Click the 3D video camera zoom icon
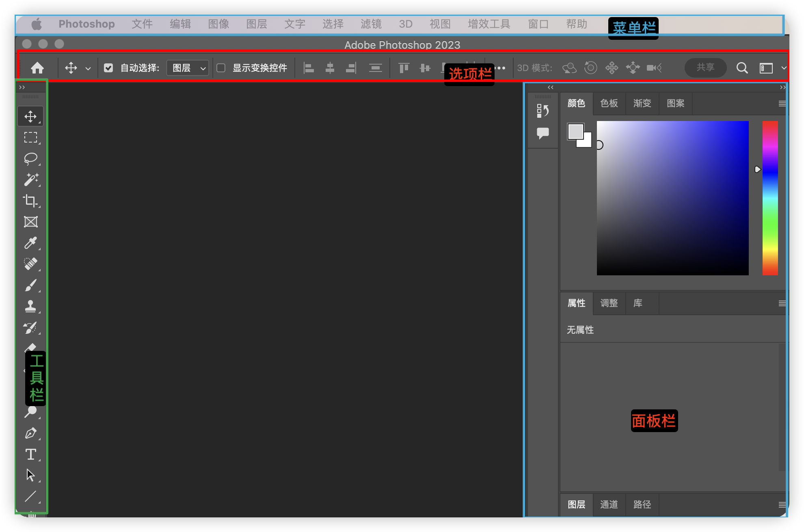The width and height of the screenshot is (804, 532). (x=654, y=68)
